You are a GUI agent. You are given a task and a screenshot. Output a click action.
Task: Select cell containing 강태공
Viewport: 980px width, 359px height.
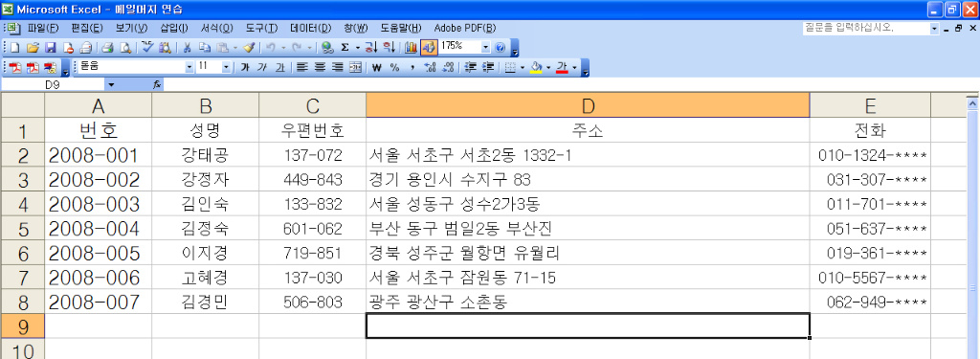click(x=205, y=155)
